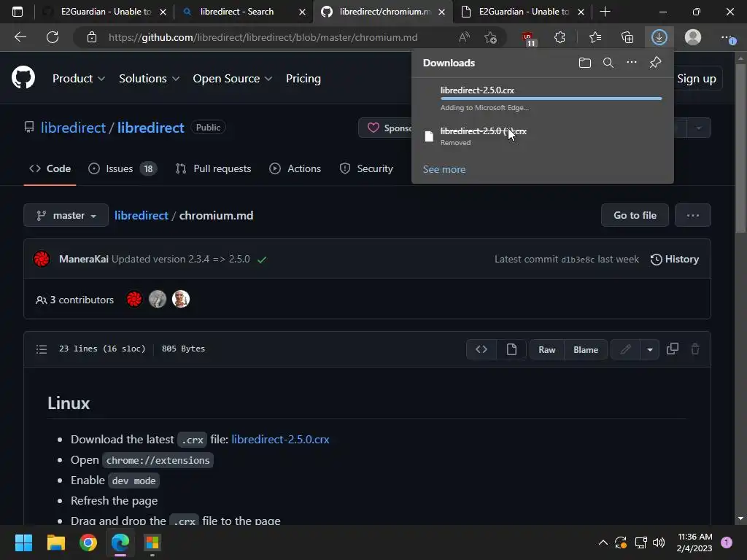
Task: Refresh the page with reload icon
Action: pyautogui.click(x=53, y=37)
